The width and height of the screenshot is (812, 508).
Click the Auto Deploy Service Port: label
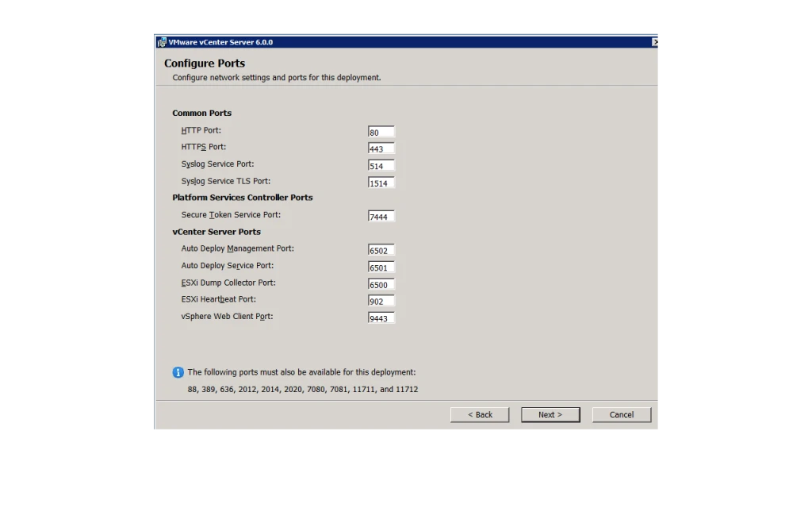point(228,265)
